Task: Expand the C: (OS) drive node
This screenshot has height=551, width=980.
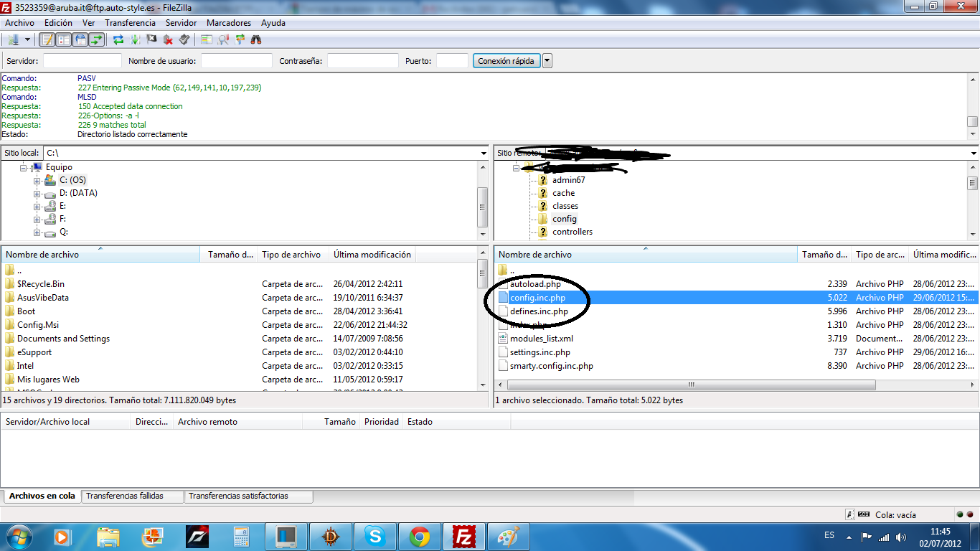Action: pos(37,180)
